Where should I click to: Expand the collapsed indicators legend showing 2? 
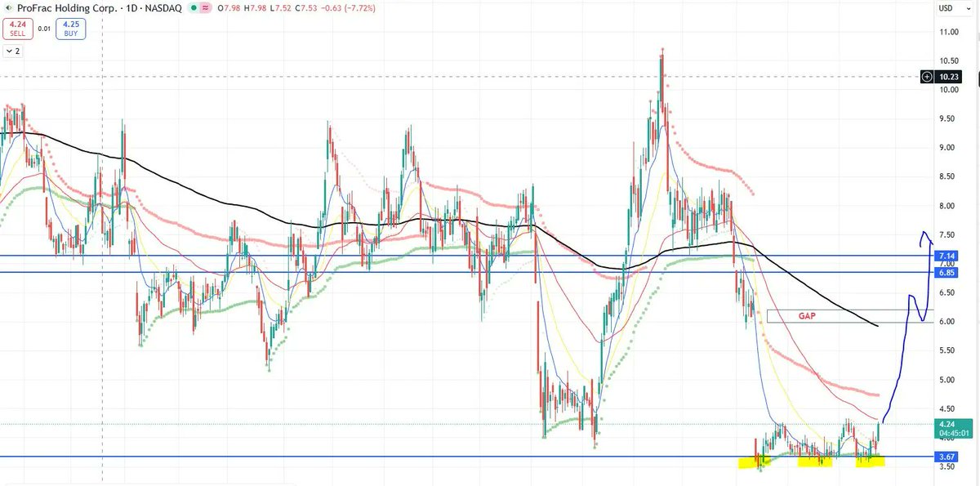(13, 51)
